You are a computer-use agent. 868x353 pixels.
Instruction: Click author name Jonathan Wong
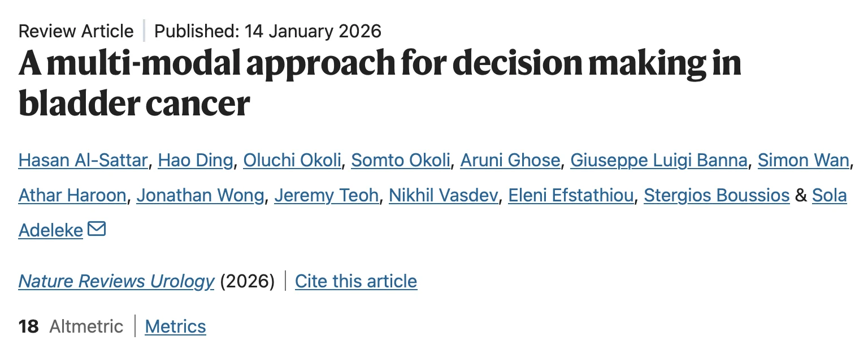(200, 196)
